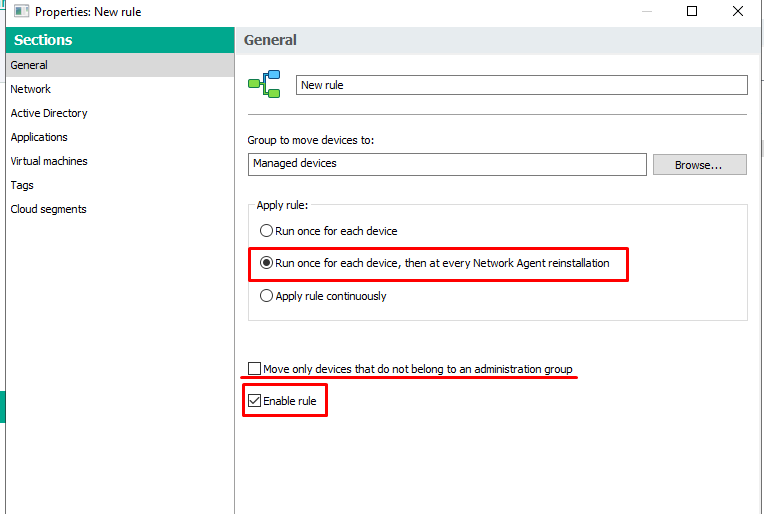Image resolution: width=764 pixels, height=514 pixels.
Task: Click the 'Properties: New rule' window title
Action: [x=88, y=12]
